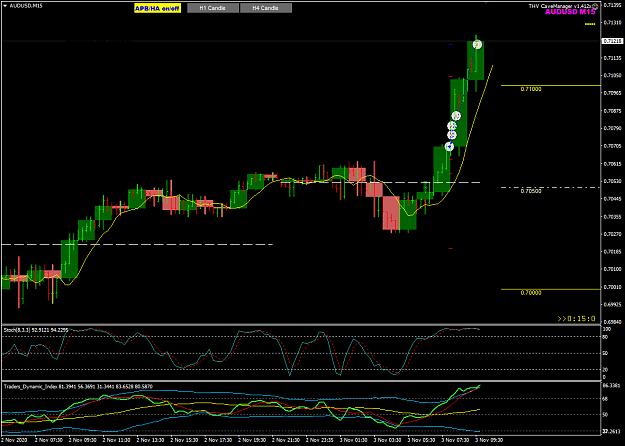Open the chart menu triangle beside AUDUSD,M15
This screenshot has height=446, width=625.
coord(5,6)
